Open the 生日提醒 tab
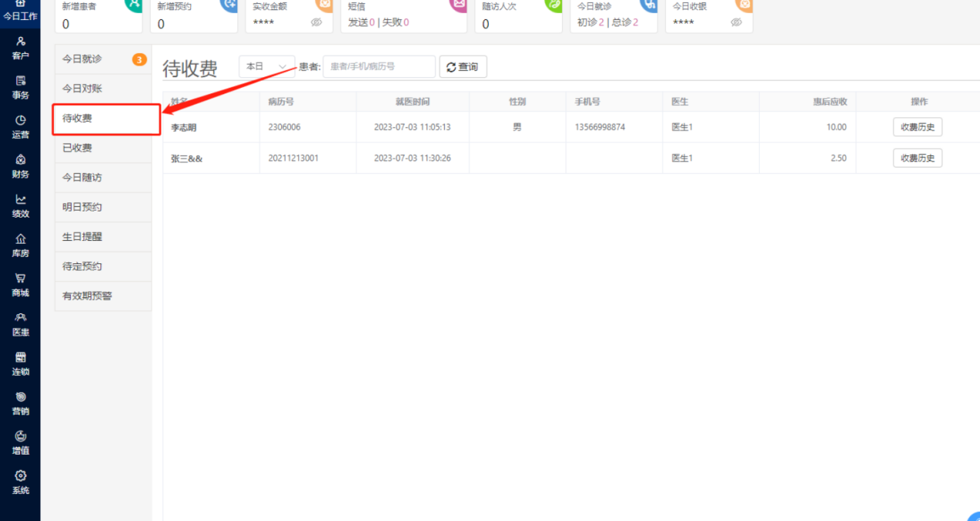This screenshot has width=980, height=521. [103, 237]
